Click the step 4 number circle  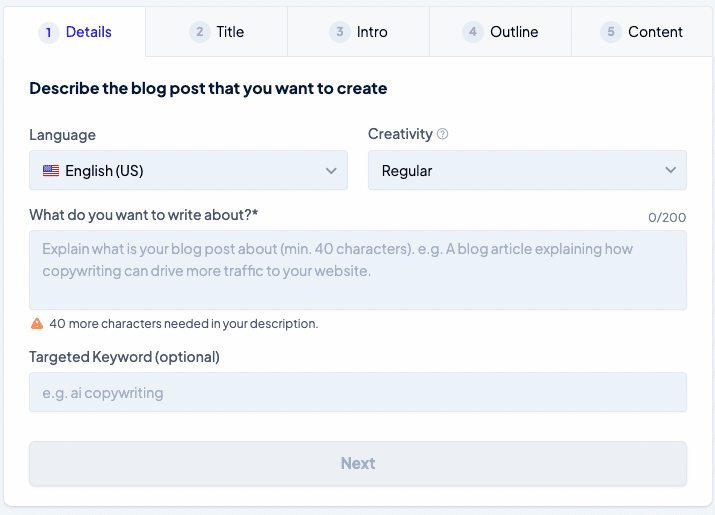pyautogui.click(x=473, y=32)
